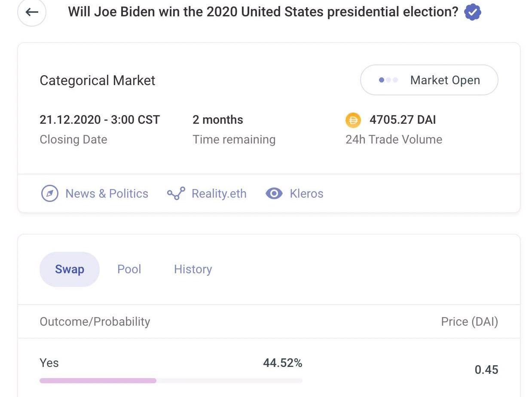This screenshot has width=532, height=397.
Task: Click the market question title
Action: (263, 12)
